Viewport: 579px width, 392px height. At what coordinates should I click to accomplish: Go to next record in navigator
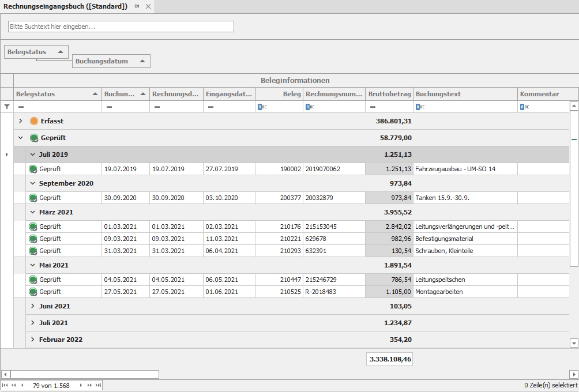(81, 385)
